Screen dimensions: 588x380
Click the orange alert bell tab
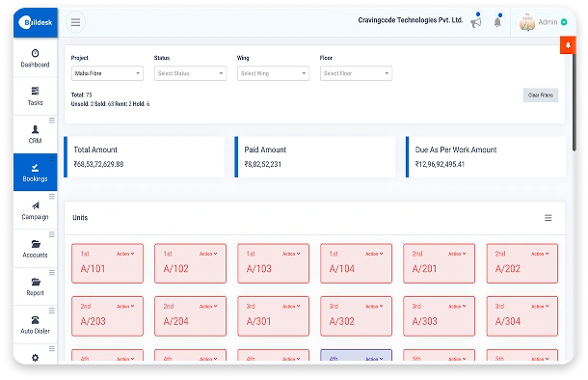568,45
